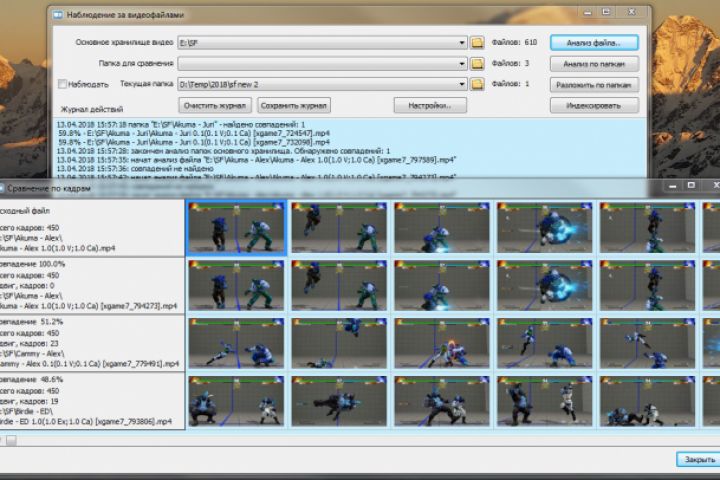Click the scroll button at the bottom-left of the comparison window
The image size is (720, 480).
(x=11, y=440)
